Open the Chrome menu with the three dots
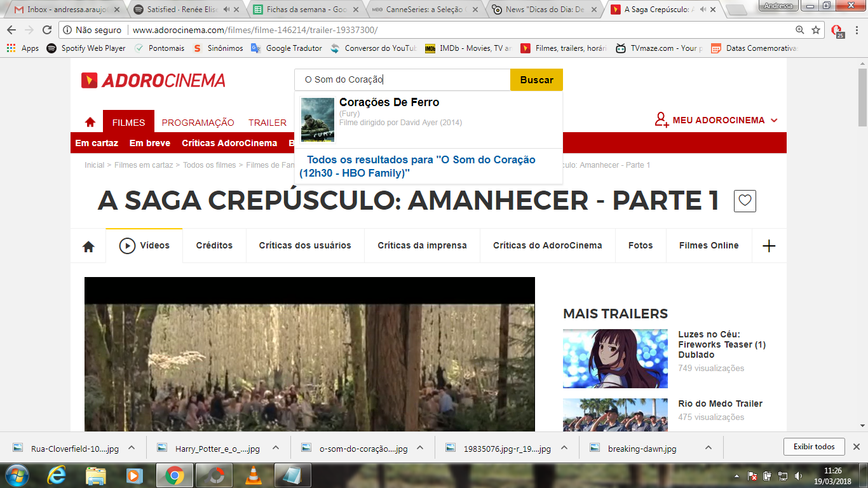Image resolution: width=868 pixels, height=488 pixels. pyautogui.click(x=857, y=30)
